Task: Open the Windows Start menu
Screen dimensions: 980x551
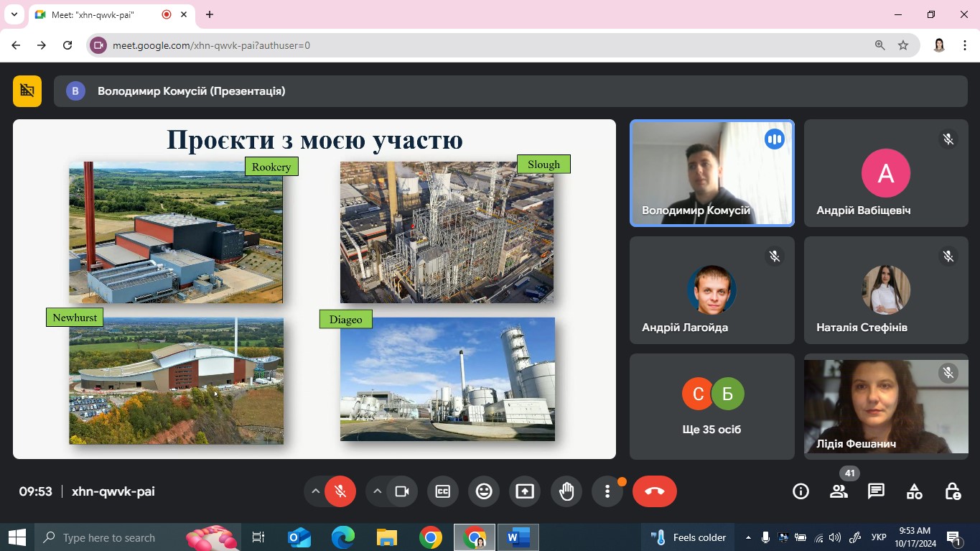Action: coord(17,537)
